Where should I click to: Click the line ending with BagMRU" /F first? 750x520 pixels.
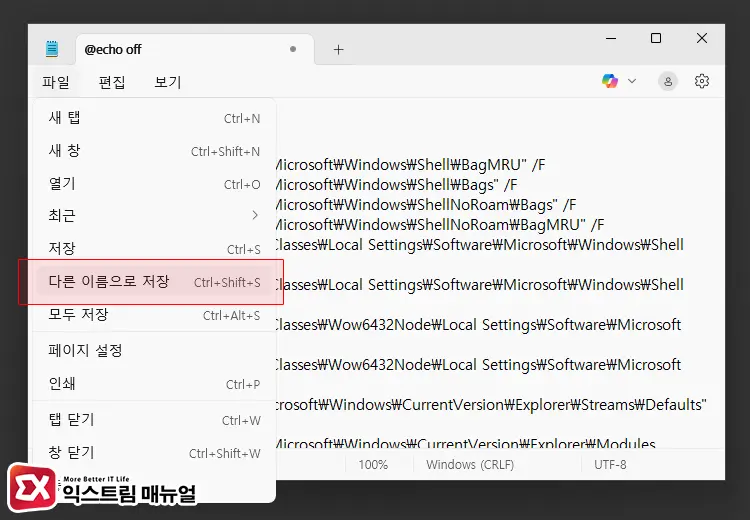pos(410,165)
